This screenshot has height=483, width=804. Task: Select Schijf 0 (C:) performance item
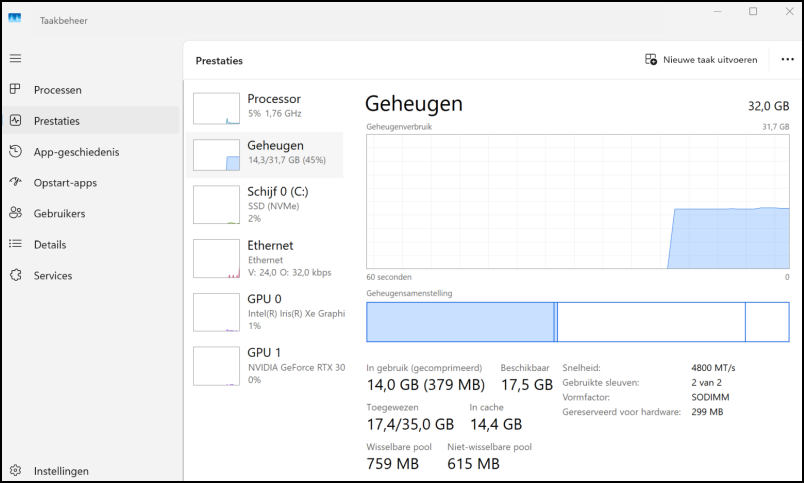[x=265, y=203]
